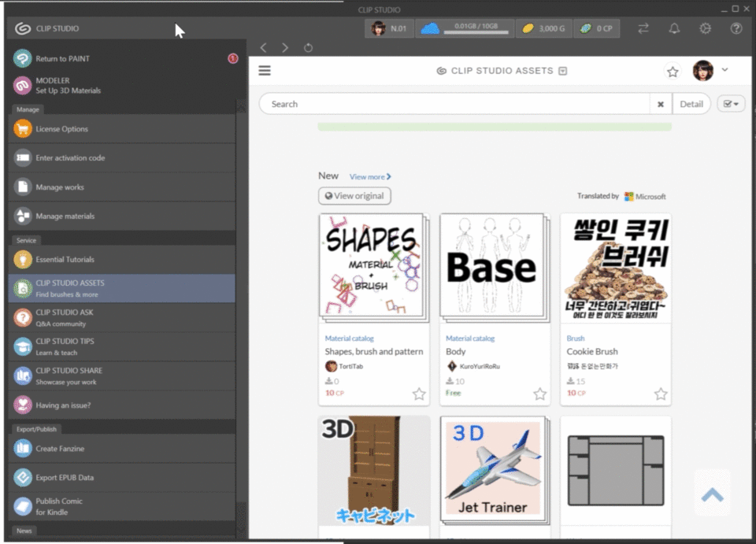This screenshot has width=756, height=544.
Task: Expand the profile dropdown chevron
Action: coord(724,70)
